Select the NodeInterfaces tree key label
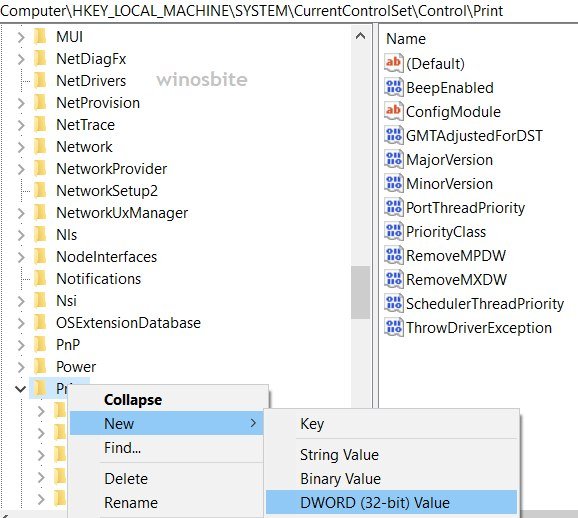The image size is (578, 518). pos(107,257)
